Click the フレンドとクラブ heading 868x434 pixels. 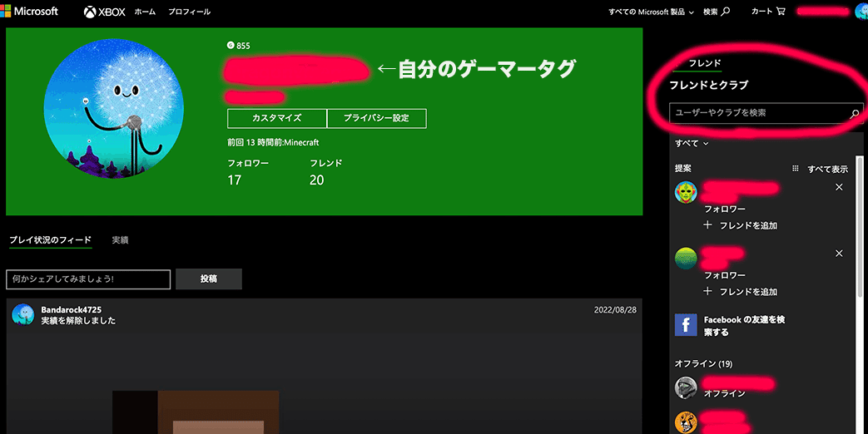[x=708, y=85]
